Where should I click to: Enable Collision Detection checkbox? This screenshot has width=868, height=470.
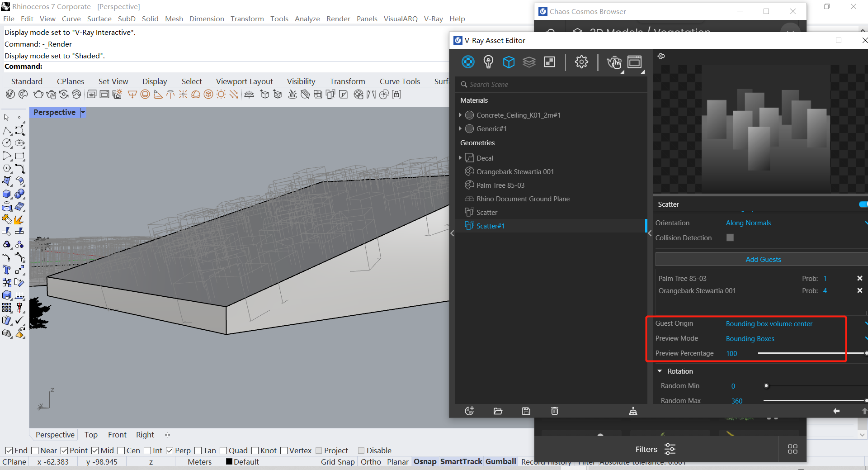(730, 237)
